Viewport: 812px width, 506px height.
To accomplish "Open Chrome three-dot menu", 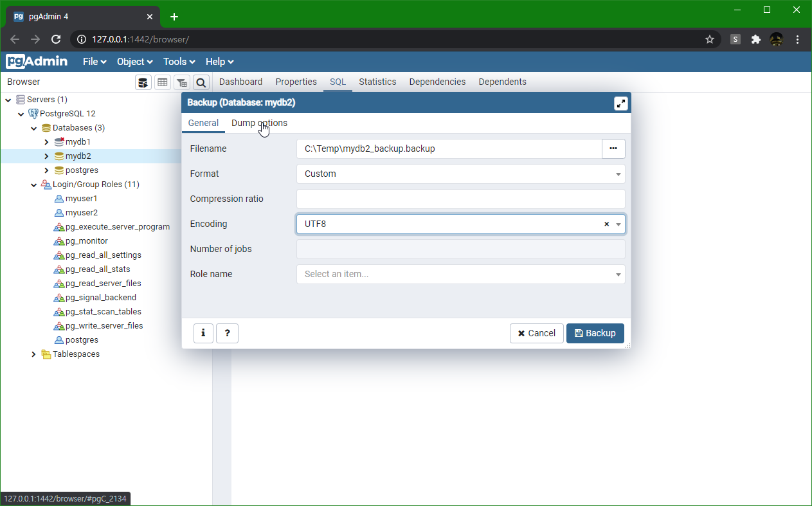I will [797, 39].
